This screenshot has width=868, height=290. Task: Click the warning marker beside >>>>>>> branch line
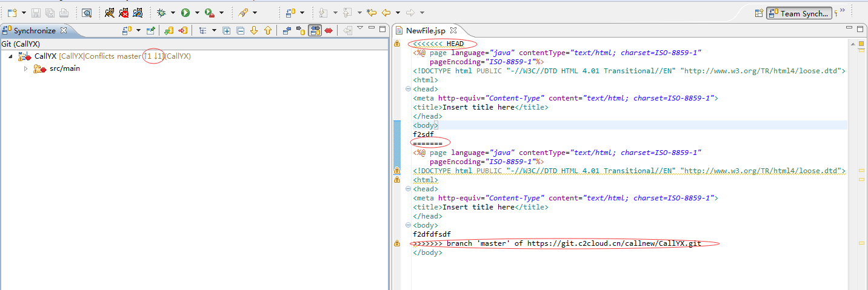coord(397,243)
